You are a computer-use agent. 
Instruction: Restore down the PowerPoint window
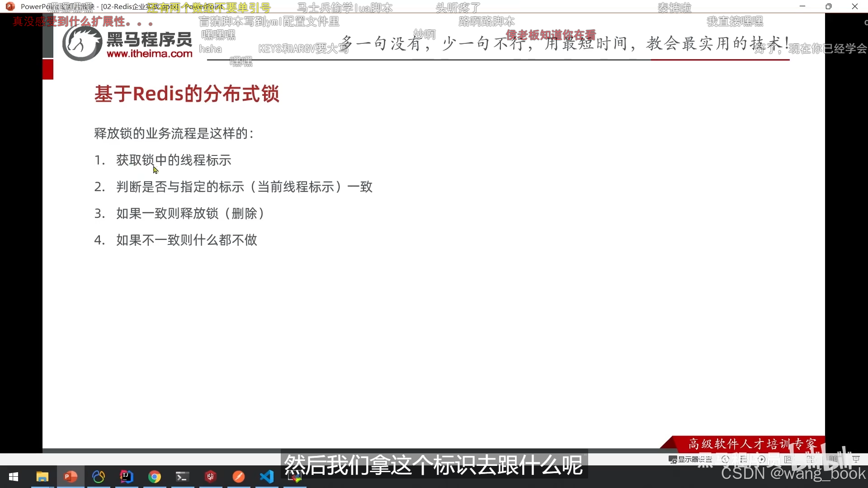pyautogui.click(x=828, y=6)
